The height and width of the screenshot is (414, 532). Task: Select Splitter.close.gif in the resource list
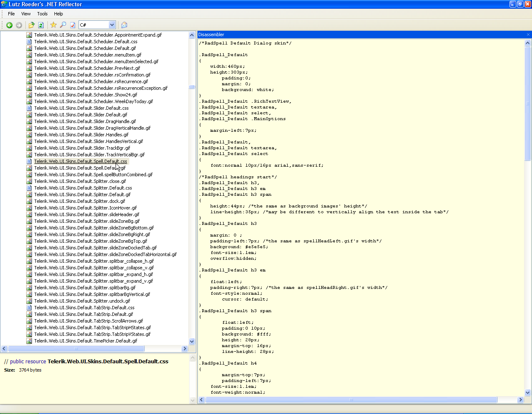(x=80, y=181)
